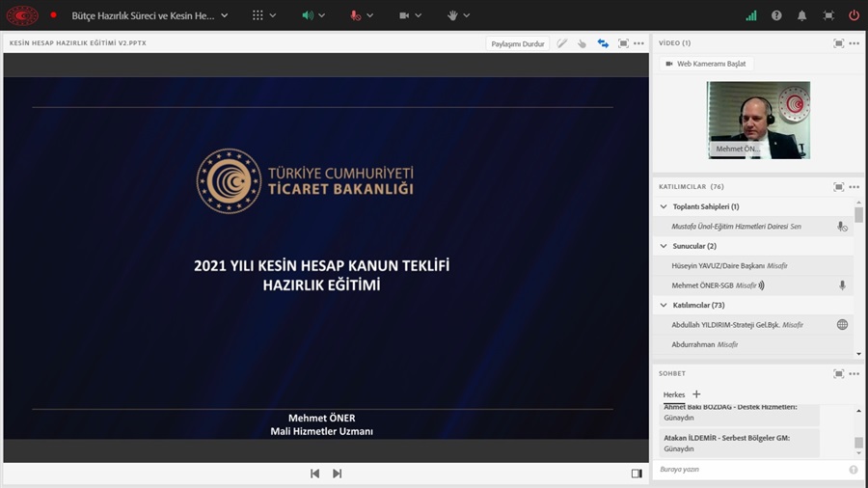Screen dimensions: 868x488
Task: Expand the microphone options arrow
Action: (x=369, y=15)
